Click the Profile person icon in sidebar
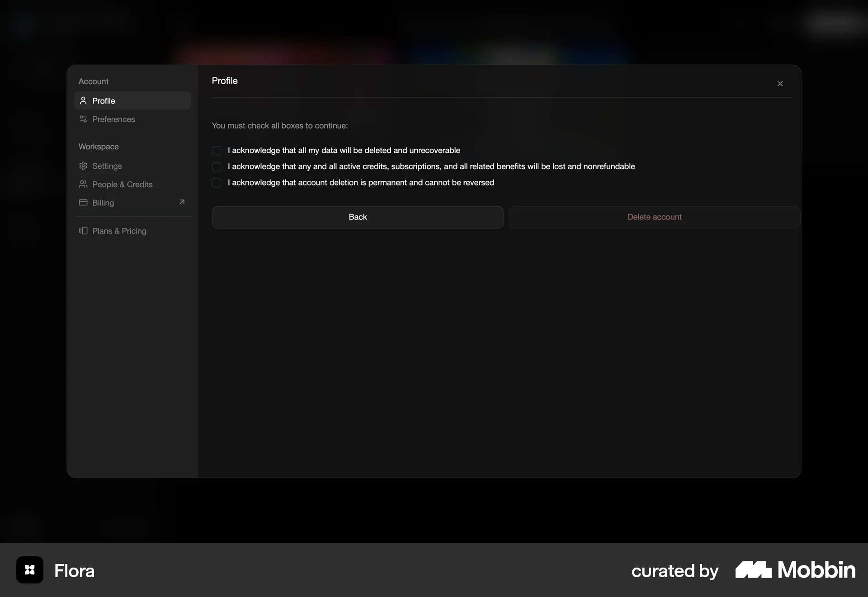The image size is (868, 597). pos(83,100)
